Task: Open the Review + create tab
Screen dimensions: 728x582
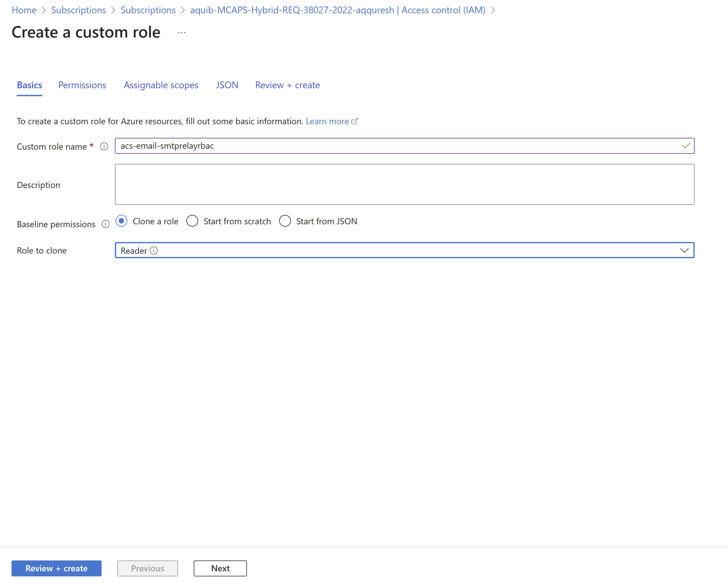Action: pos(287,85)
